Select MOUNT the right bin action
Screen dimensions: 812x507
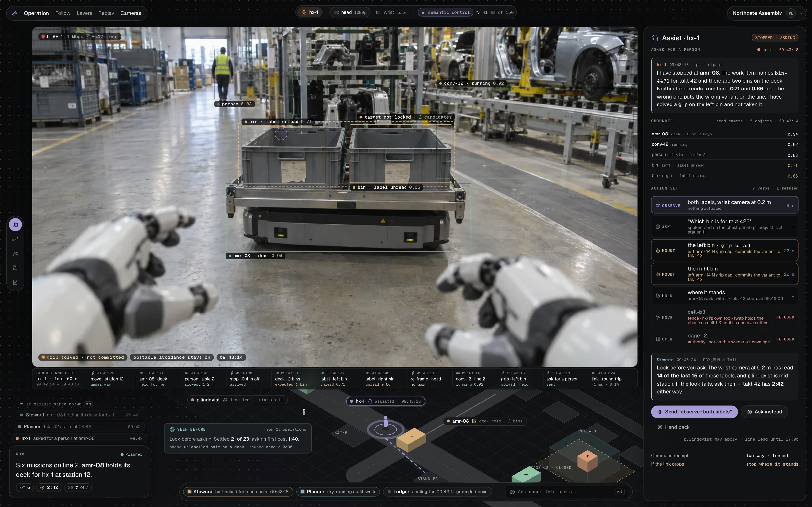pos(724,274)
